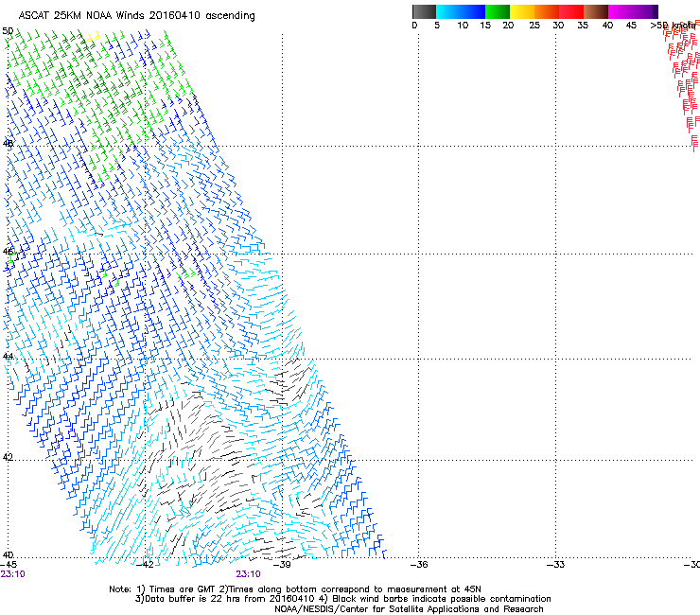The image size is (700, 615).
Task: Click the yellow 20-25 knots legend segment
Action: pyautogui.click(x=522, y=11)
